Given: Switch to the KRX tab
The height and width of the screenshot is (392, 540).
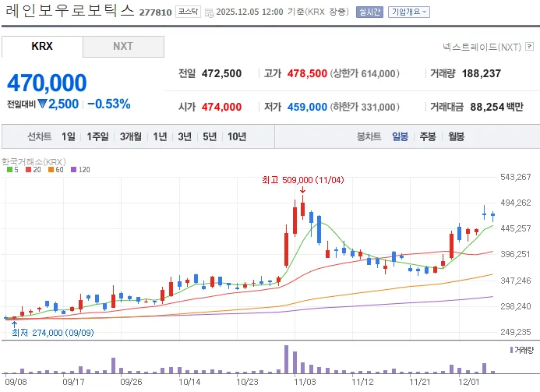Looking at the screenshot, I should (x=42, y=46).
